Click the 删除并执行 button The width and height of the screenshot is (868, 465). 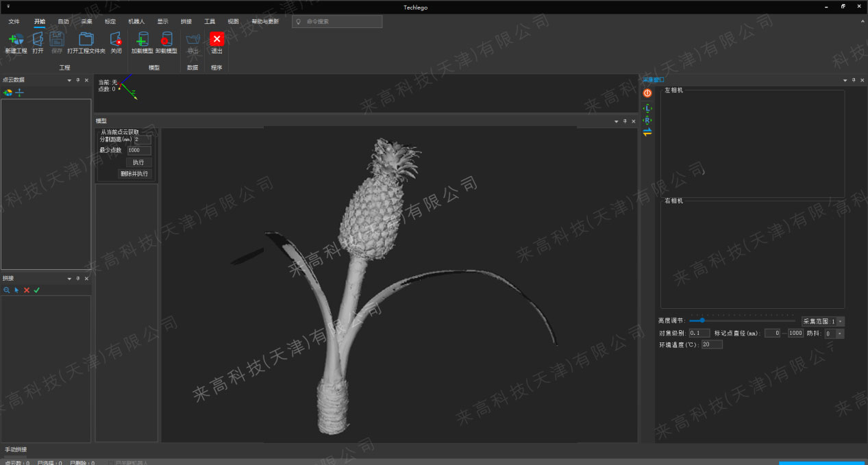coord(134,174)
